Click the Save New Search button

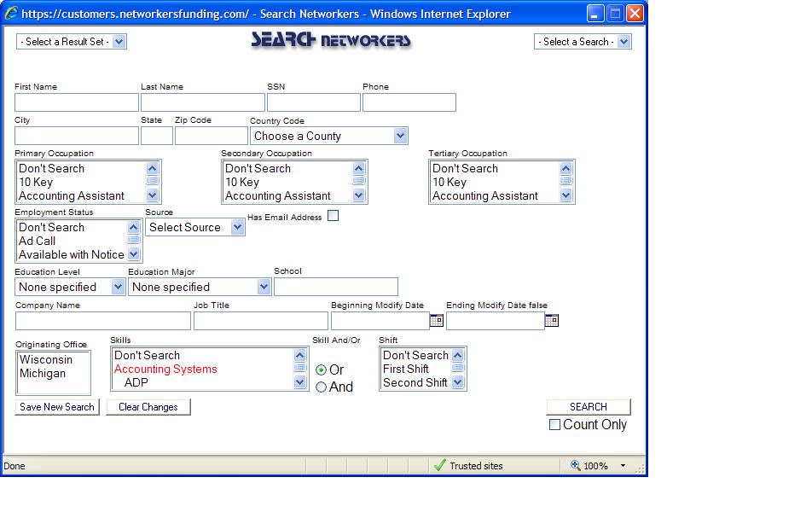click(57, 407)
